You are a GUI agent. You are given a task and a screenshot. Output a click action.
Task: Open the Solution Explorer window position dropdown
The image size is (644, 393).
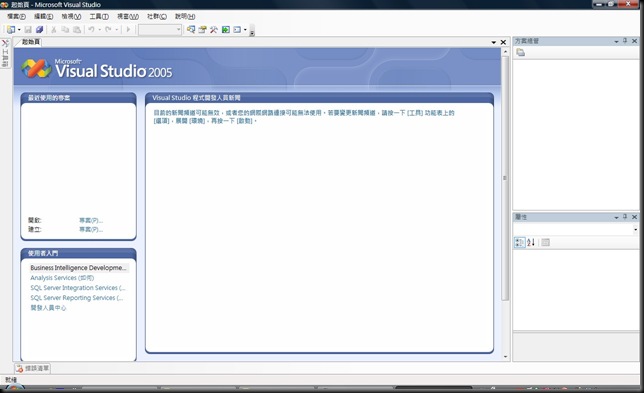click(x=616, y=41)
